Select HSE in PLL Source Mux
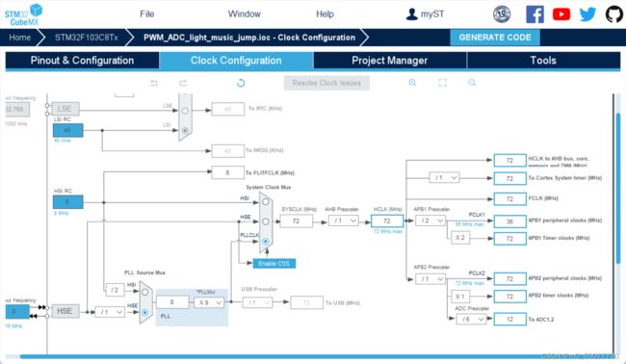Screen dimensions: 626x364 [144, 312]
